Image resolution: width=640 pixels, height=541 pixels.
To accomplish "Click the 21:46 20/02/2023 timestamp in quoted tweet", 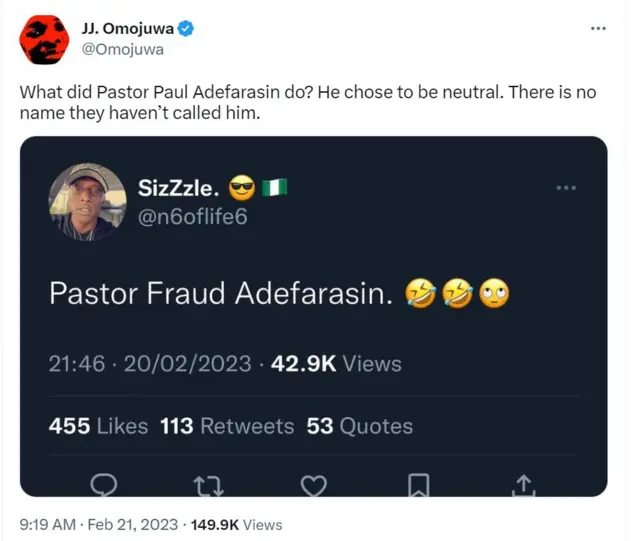I will click(x=150, y=364).
